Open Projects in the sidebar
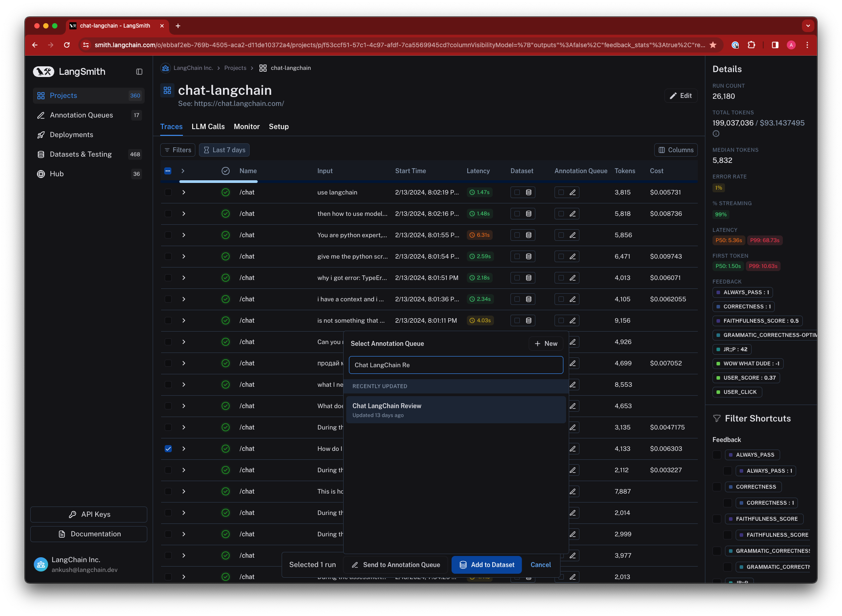Viewport: 842px width, 616px height. tap(89, 96)
